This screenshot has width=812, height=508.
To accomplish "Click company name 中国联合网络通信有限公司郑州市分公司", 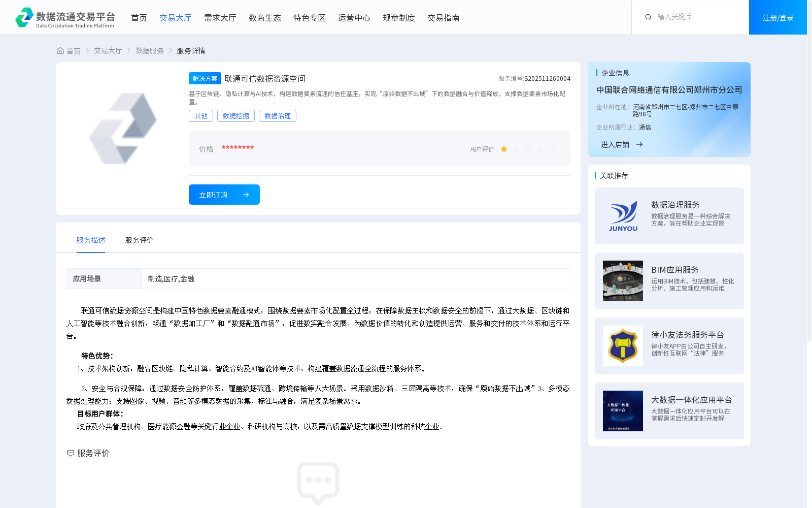I will (x=669, y=90).
